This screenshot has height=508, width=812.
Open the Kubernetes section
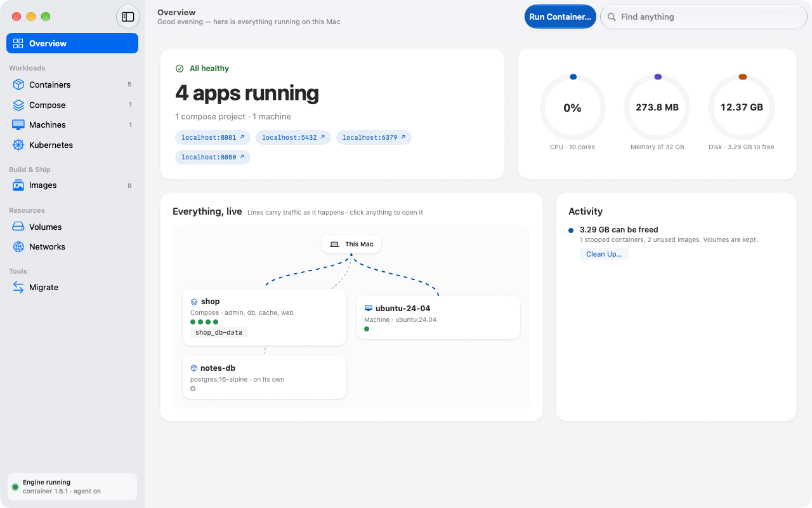coord(72,145)
